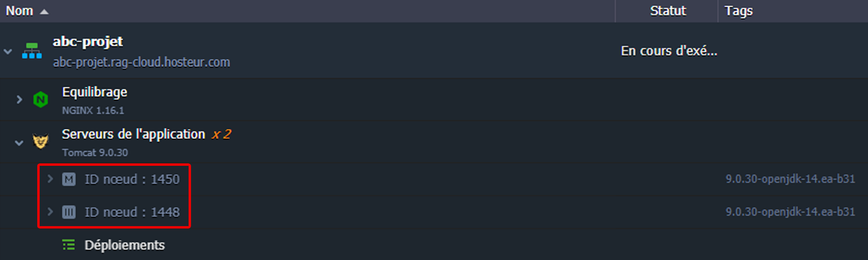Click the green NGINX load balancer icon
Image resolution: width=868 pixels, height=260 pixels.
(40, 100)
